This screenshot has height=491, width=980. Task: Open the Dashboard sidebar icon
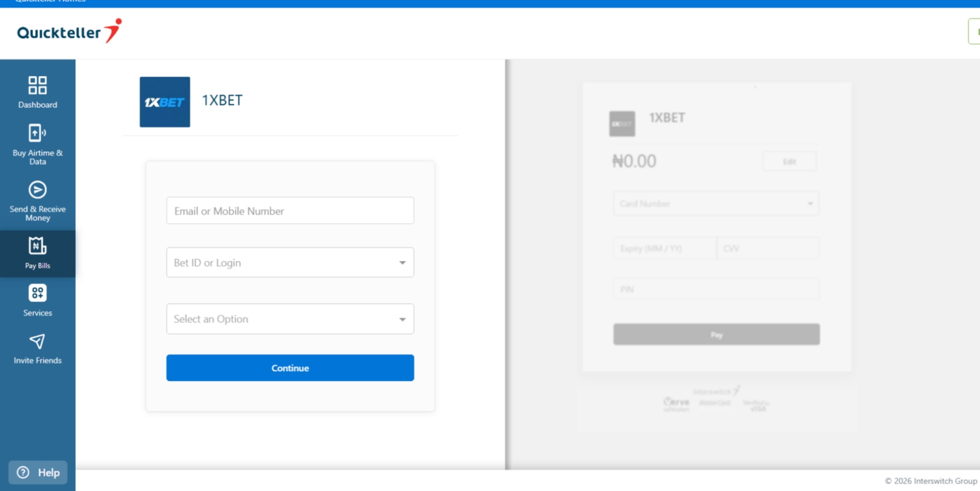[37, 86]
